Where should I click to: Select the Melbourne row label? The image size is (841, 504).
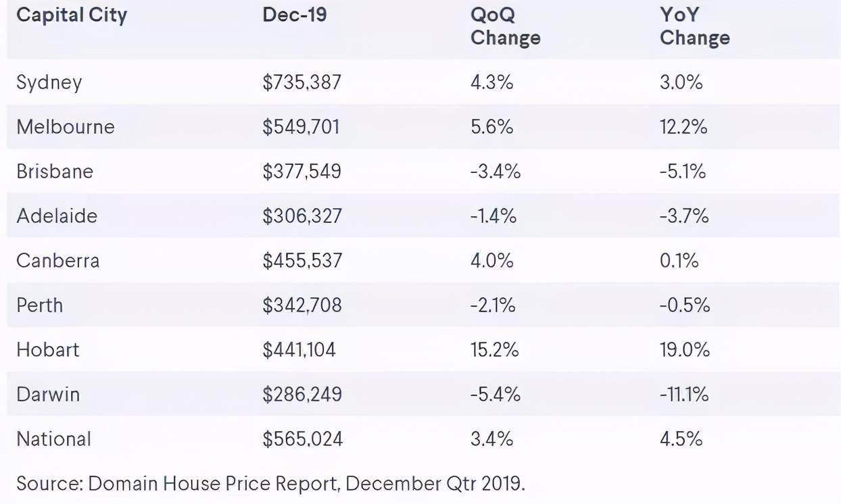[x=66, y=127]
